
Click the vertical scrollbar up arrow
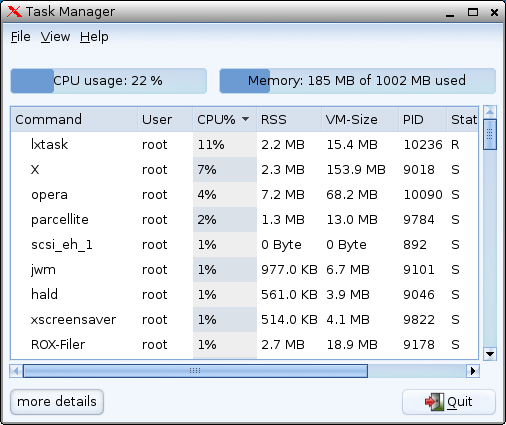point(490,112)
